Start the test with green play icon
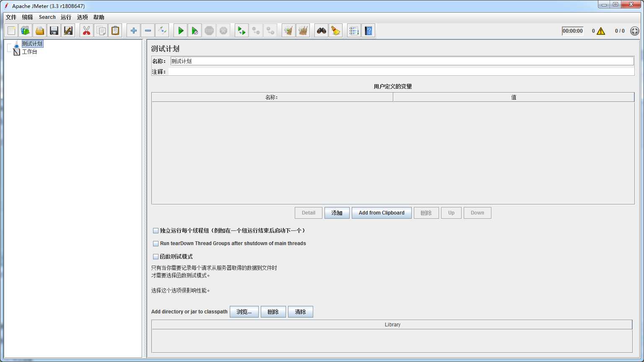 pos(181,31)
